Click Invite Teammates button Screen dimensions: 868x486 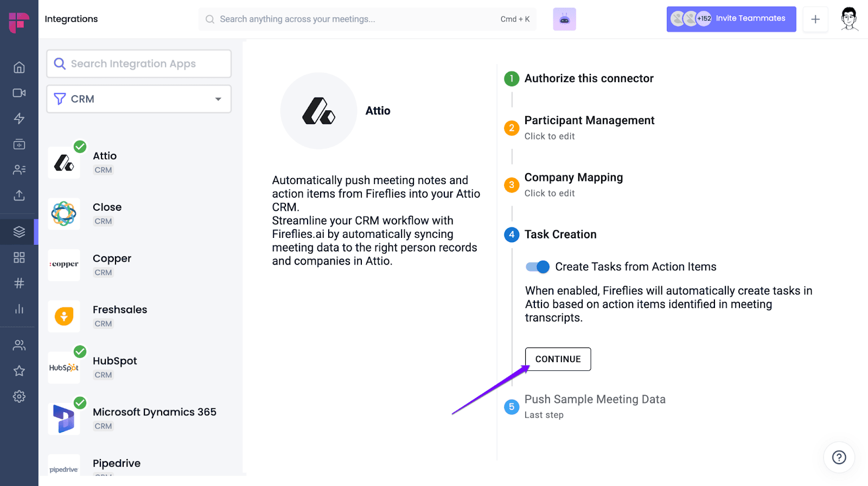(x=731, y=19)
